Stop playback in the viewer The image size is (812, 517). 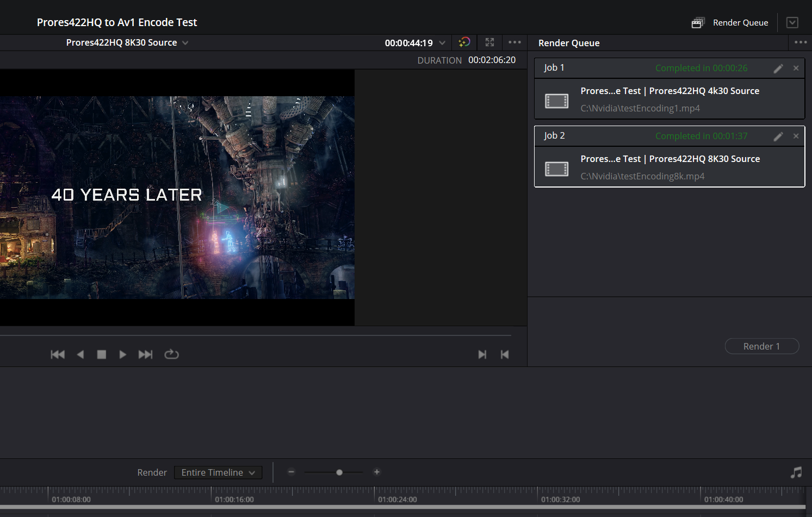coord(101,354)
